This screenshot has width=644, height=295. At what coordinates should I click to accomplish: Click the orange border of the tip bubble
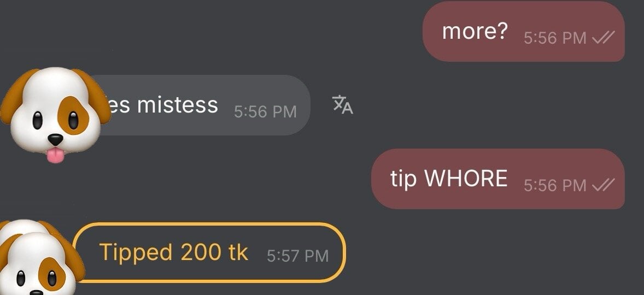(209, 223)
